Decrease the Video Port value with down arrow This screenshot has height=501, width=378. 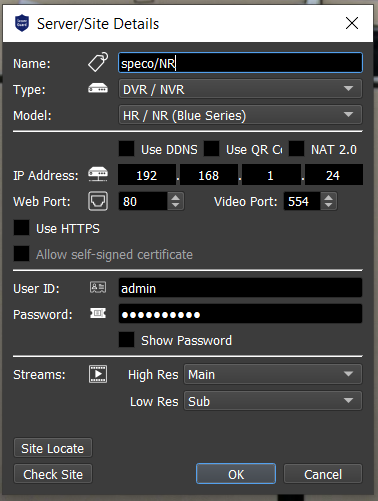(x=328, y=205)
